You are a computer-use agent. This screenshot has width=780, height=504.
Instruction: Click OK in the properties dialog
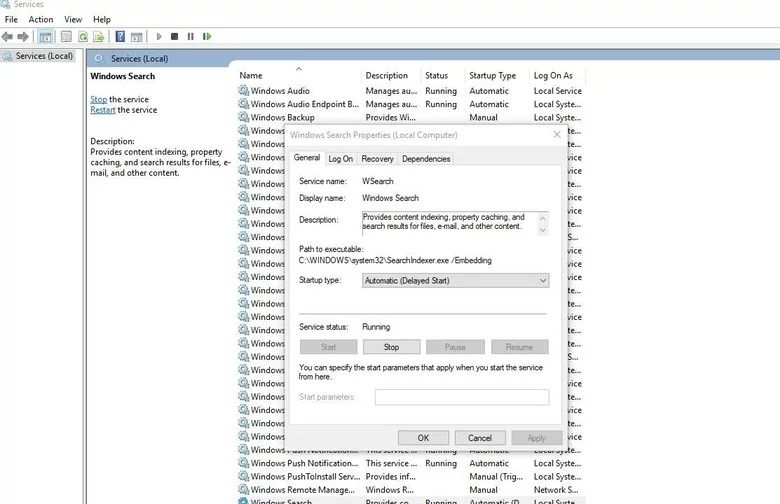pos(423,438)
